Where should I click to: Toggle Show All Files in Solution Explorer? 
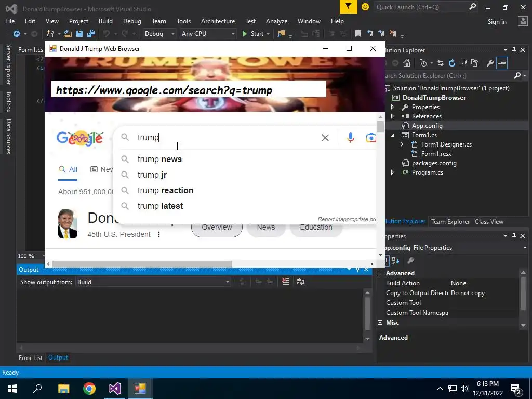475,63
